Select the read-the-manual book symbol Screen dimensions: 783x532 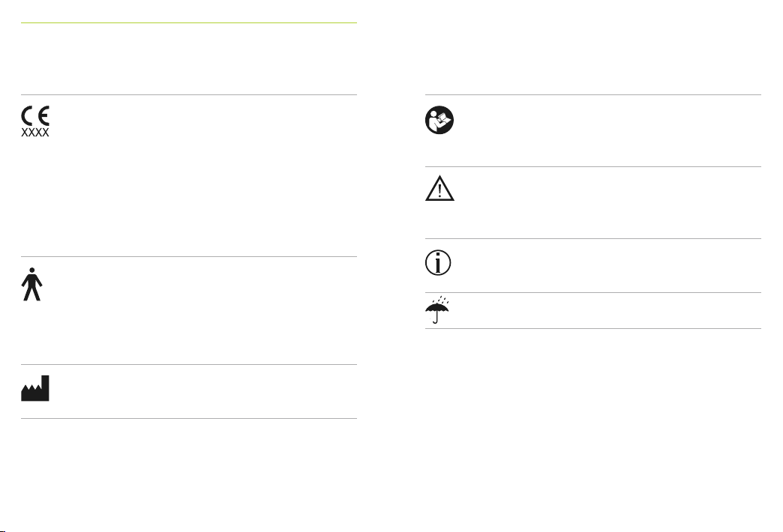(x=439, y=121)
